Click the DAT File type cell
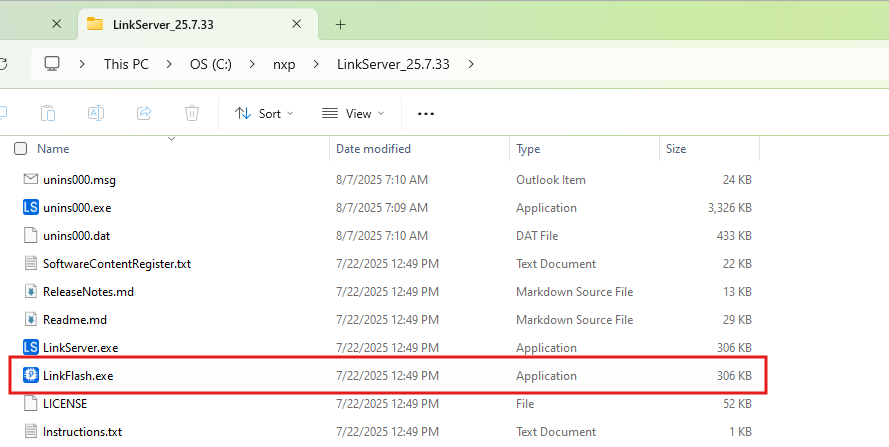The image size is (889, 447). 537,235
